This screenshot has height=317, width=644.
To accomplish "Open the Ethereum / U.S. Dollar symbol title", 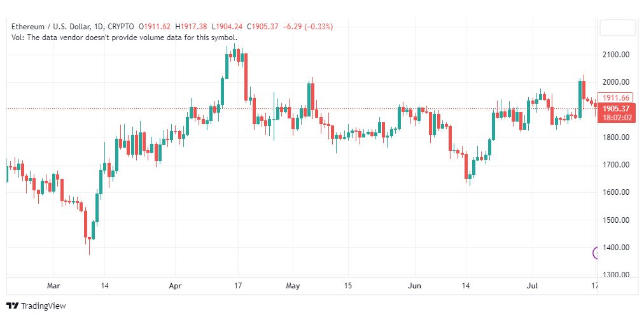I will coord(51,27).
